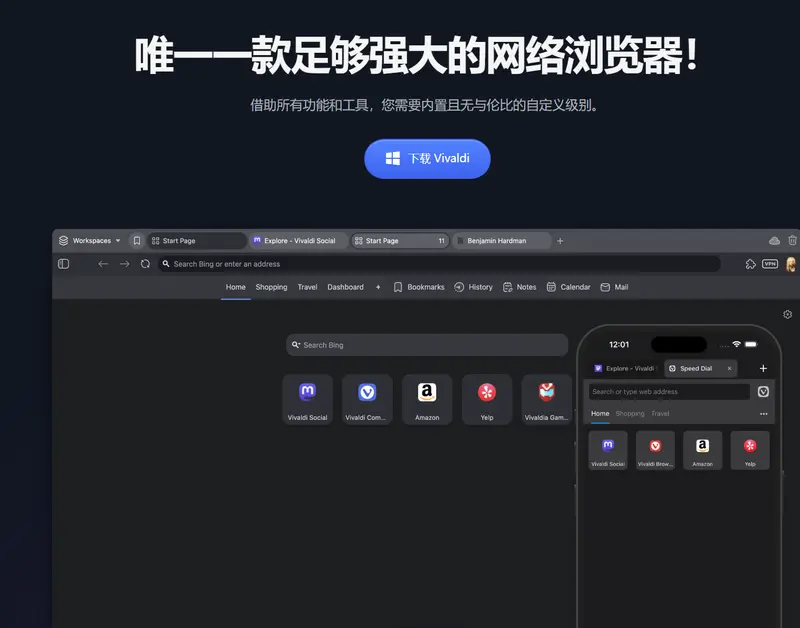Select Shopping group on phone
The image size is (800, 628).
click(x=630, y=414)
